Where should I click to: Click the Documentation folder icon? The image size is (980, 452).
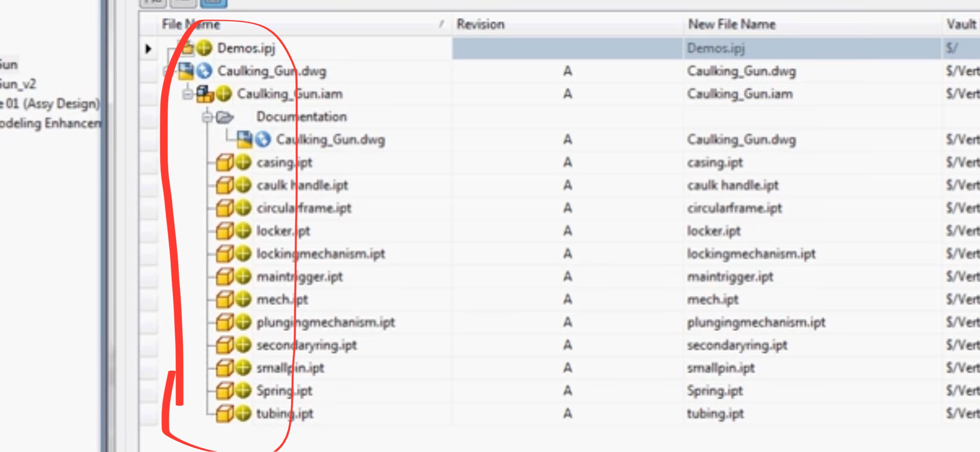tap(225, 117)
